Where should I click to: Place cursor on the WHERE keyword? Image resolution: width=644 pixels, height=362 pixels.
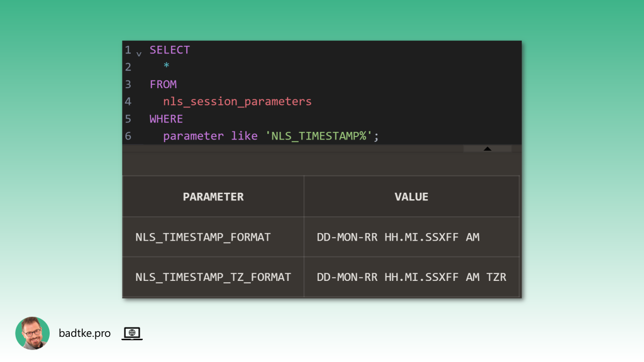tap(166, 119)
